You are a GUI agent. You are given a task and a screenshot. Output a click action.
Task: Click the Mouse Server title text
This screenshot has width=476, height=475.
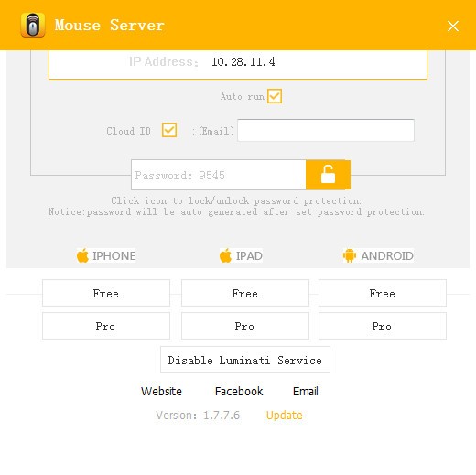click(110, 25)
